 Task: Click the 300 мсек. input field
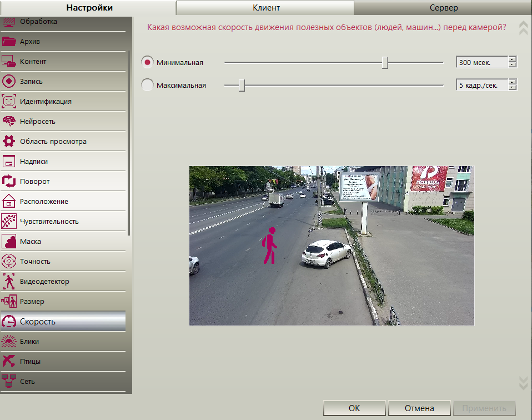[482, 62]
